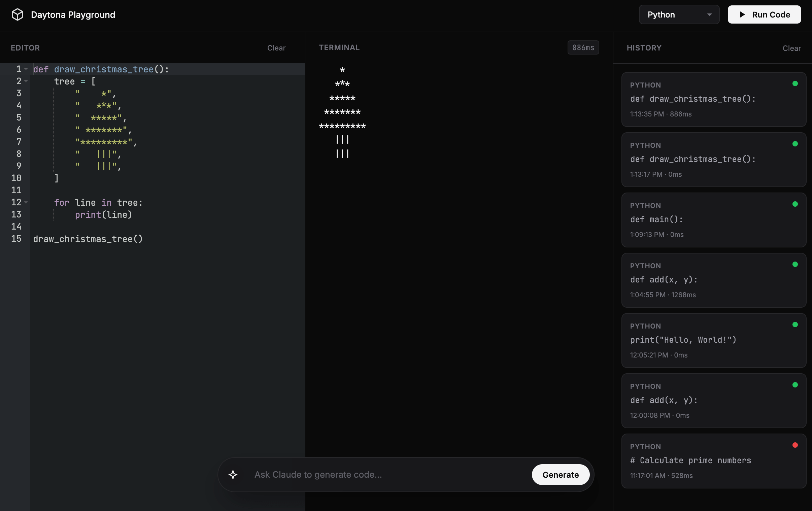Click the 886ms execution time badge in the Terminal
Image resolution: width=812 pixels, height=511 pixels.
coord(583,47)
